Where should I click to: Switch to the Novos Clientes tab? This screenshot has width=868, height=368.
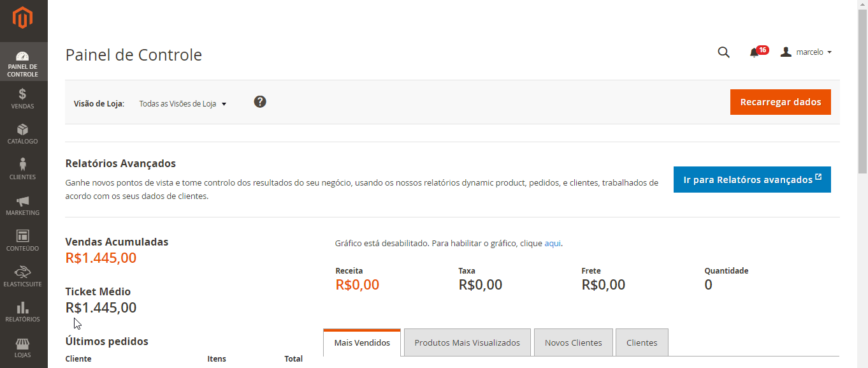574,342
